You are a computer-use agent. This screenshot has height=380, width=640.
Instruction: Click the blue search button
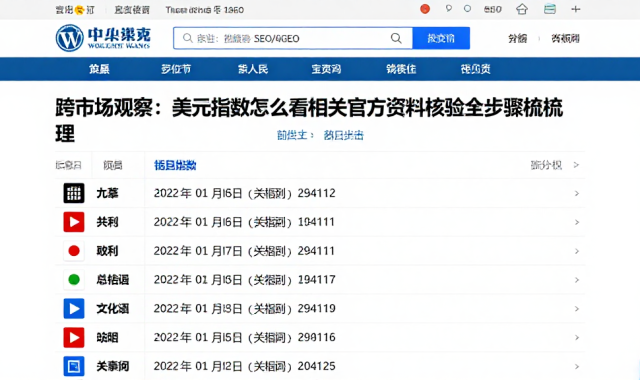[441, 38]
